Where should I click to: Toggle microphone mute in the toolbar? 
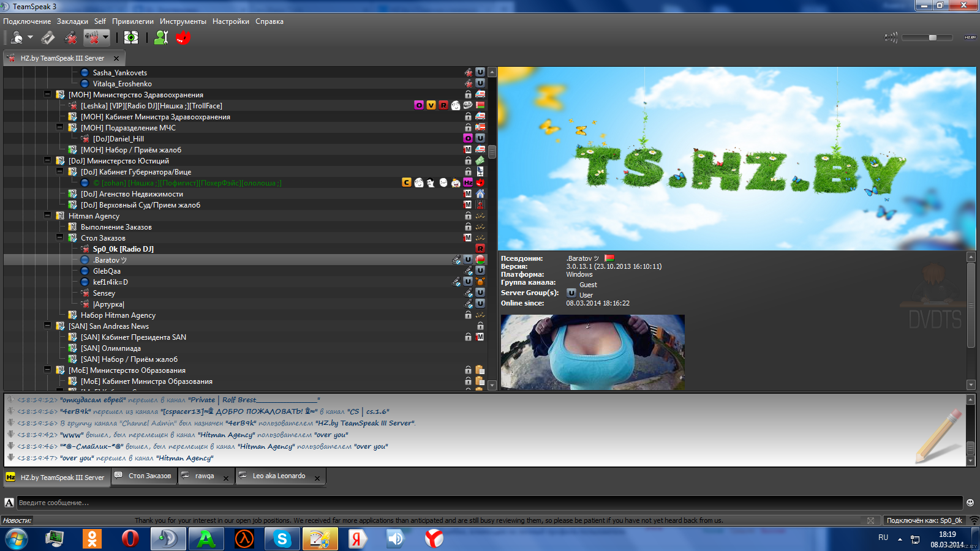71,38
